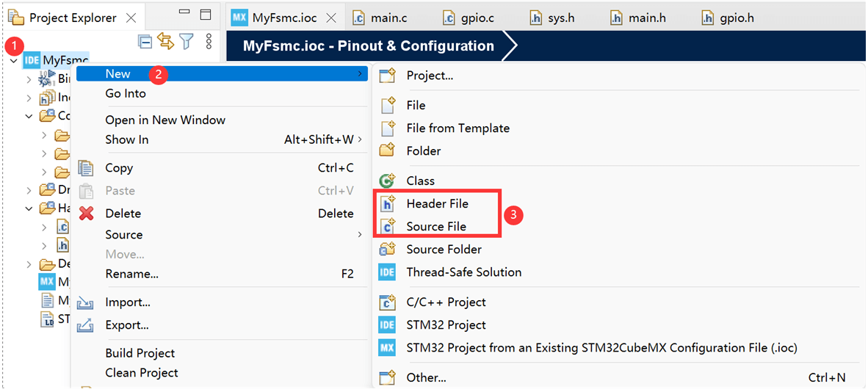This screenshot has height=389, width=868.
Task: Toggle Link with Editor icon
Action: (165, 42)
